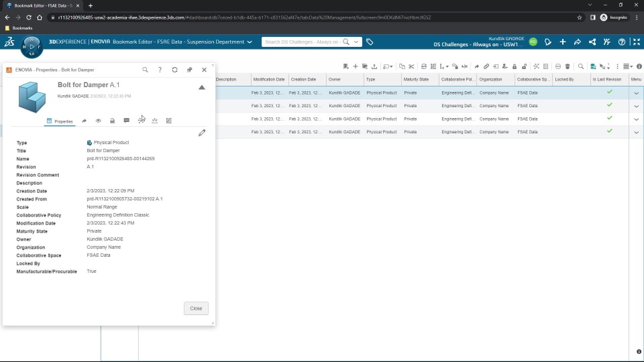This screenshot has width=644, height=362.
Task: Open the share arrow tab in Properties
Action: tap(85, 121)
